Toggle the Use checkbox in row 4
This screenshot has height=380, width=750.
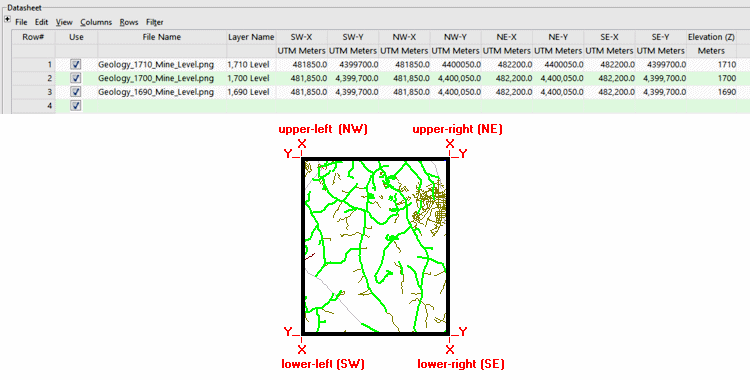click(x=76, y=106)
